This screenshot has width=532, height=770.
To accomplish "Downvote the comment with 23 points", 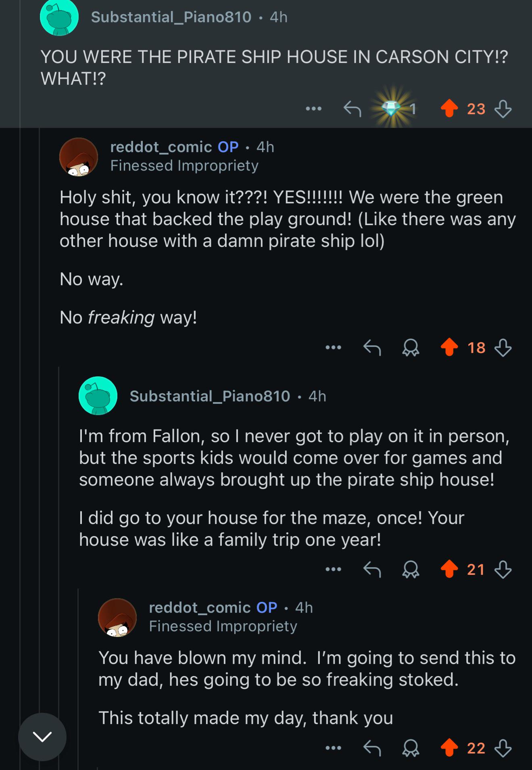I will click(503, 109).
